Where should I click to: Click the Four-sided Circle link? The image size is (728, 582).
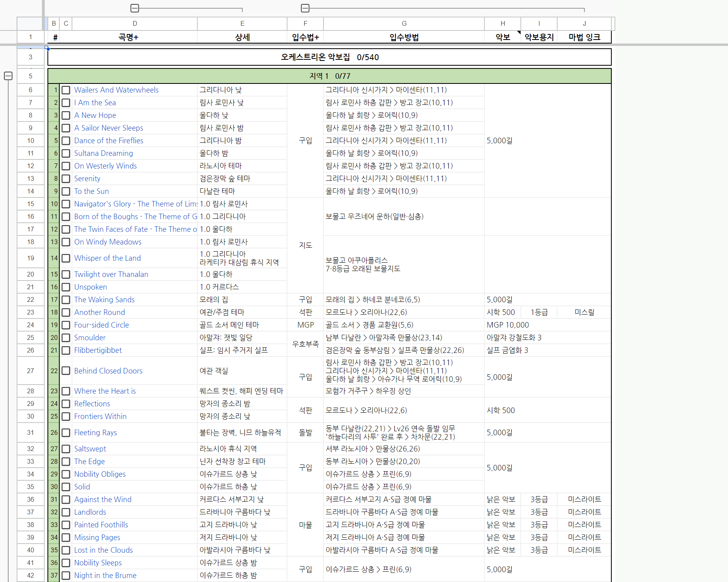(x=102, y=325)
